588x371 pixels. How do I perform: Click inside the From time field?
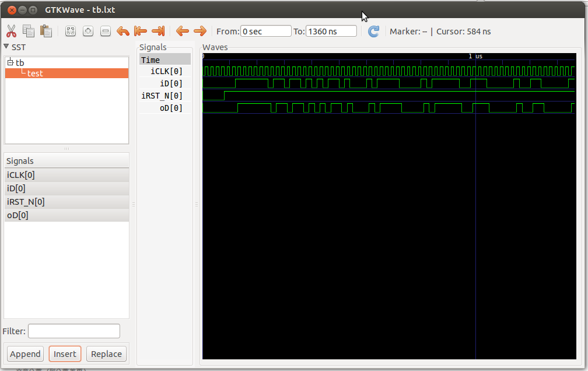point(265,31)
